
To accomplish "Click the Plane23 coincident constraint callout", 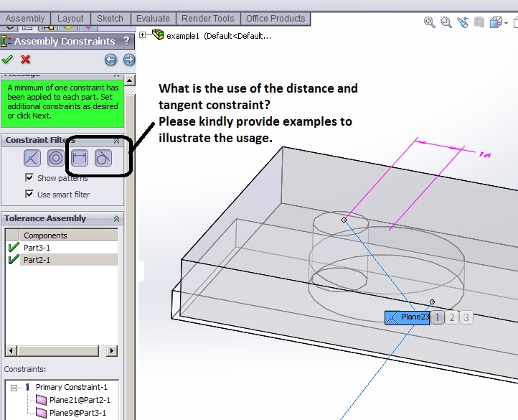I will tap(408, 317).
